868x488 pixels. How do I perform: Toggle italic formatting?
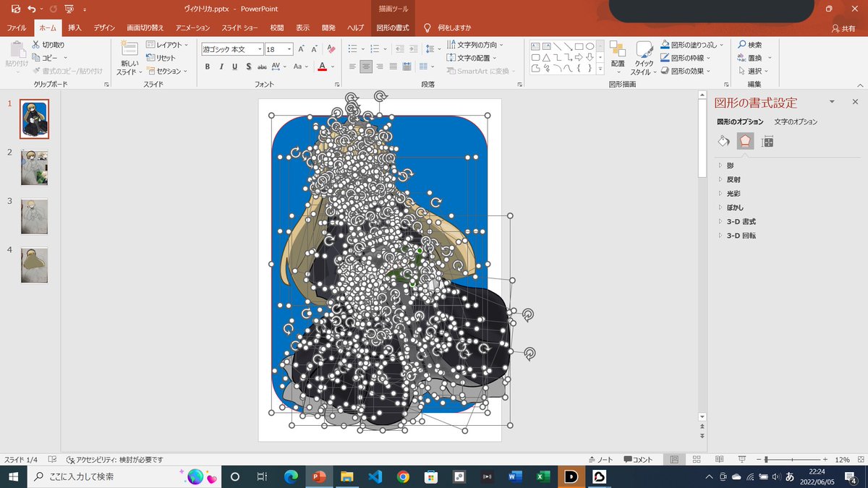pyautogui.click(x=221, y=67)
